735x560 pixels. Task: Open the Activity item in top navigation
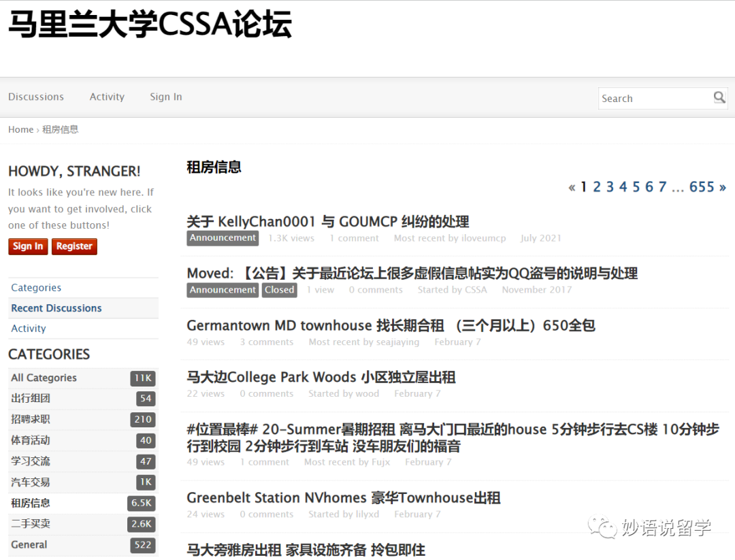tap(107, 97)
